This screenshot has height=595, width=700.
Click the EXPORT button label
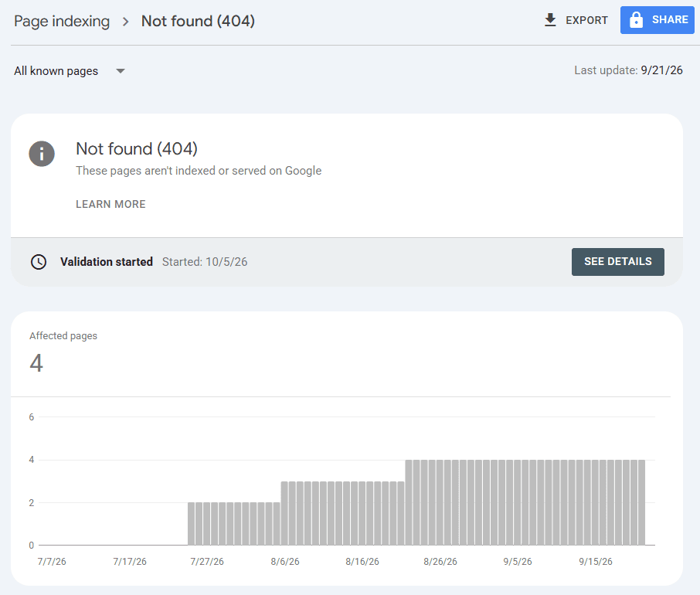pyautogui.click(x=586, y=20)
